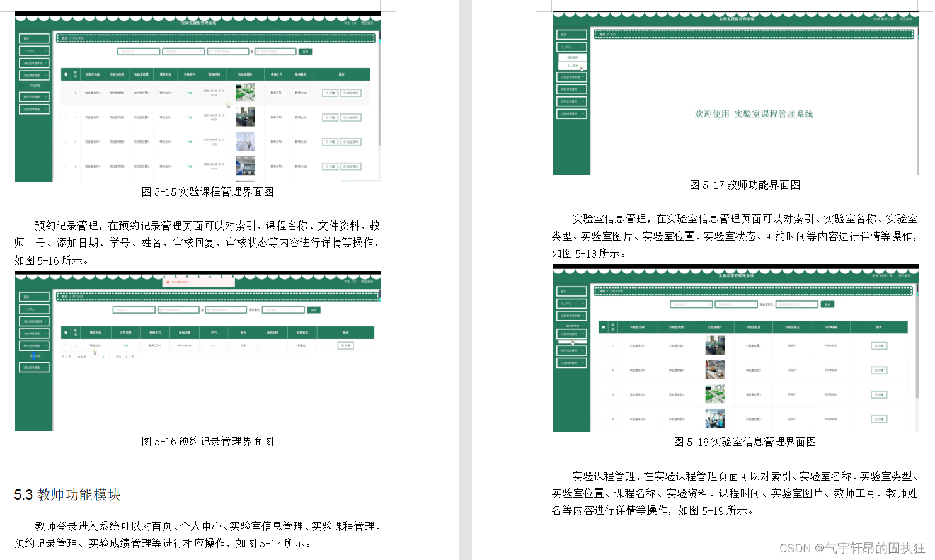Screen dimensions: 935x560
Task: Click 首页 breadcrumb link in Figure 5-18
Action: (x=602, y=291)
